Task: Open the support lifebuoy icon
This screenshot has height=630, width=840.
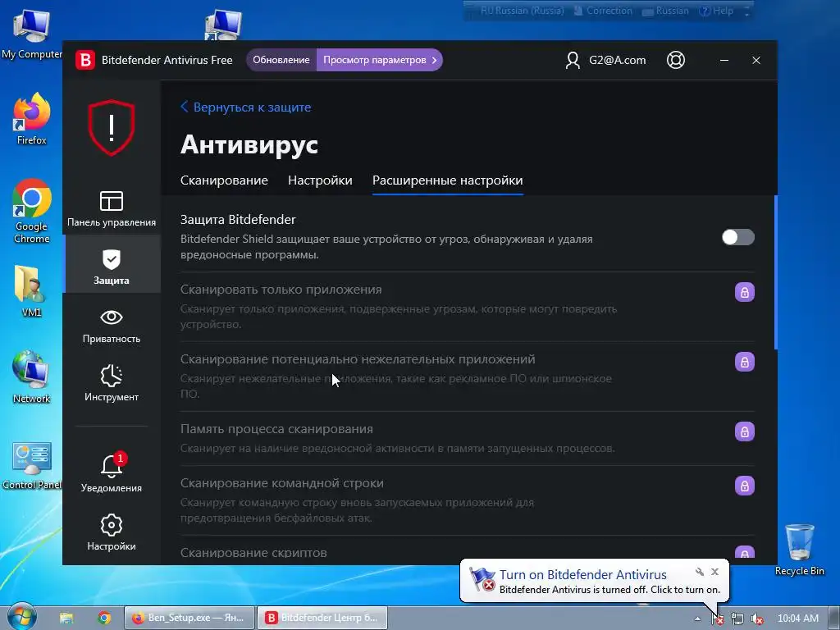Action: (676, 60)
